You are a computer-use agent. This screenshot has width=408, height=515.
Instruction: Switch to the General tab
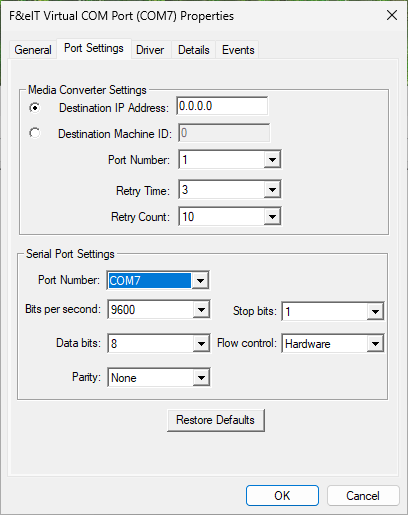(x=33, y=50)
